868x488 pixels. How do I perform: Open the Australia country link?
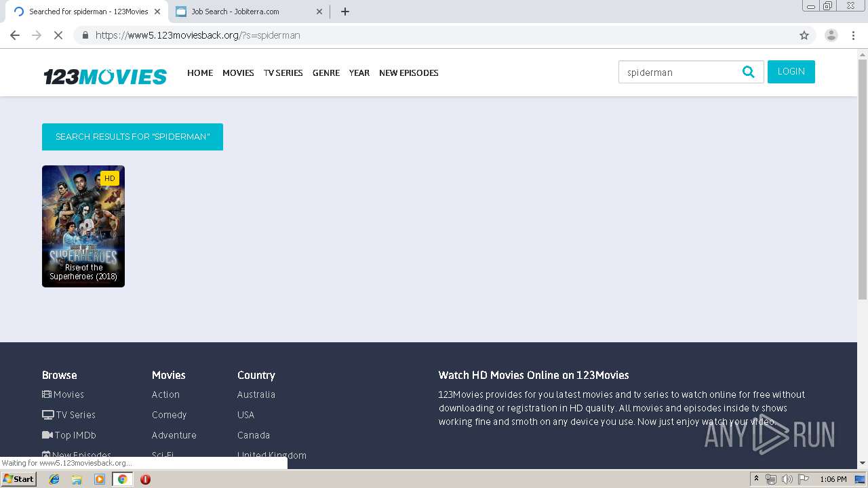click(x=256, y=394)
